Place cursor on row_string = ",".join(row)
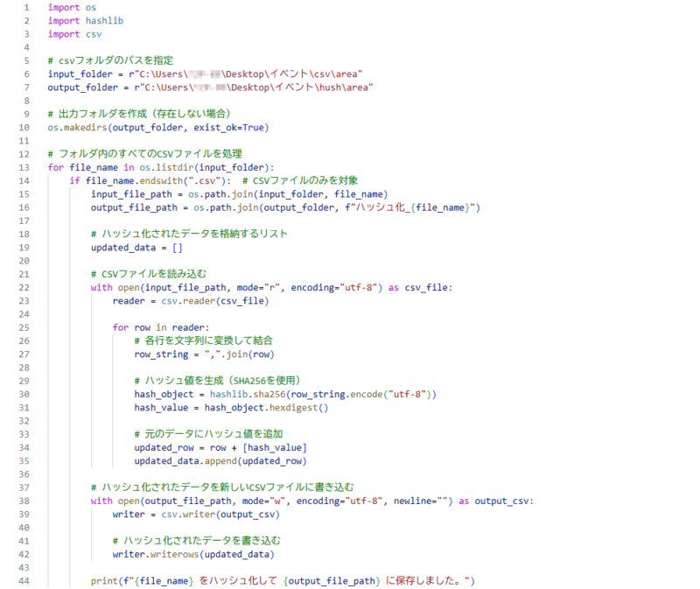The width and height of the screenshot is (700, 589). point(205,354)
